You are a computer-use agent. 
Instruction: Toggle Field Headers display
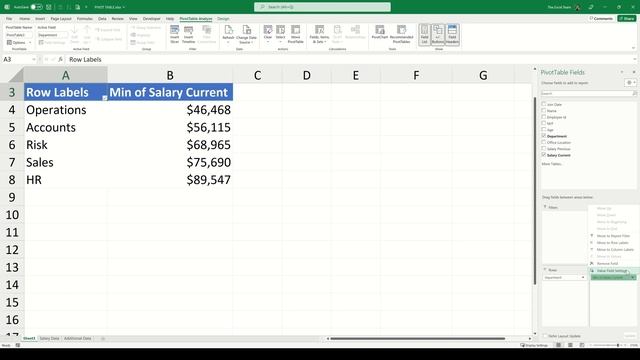pos(452,34)
